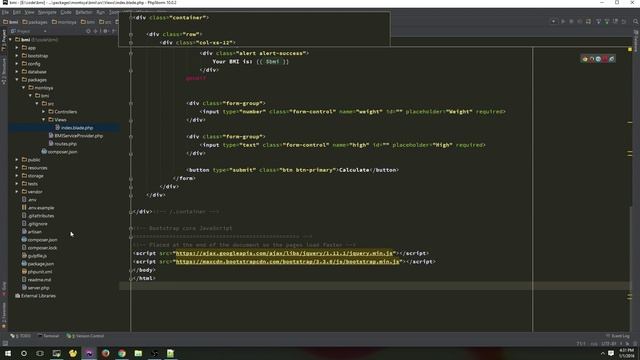
Task: Click the Structure side tool tab
Action: (4, 71)
